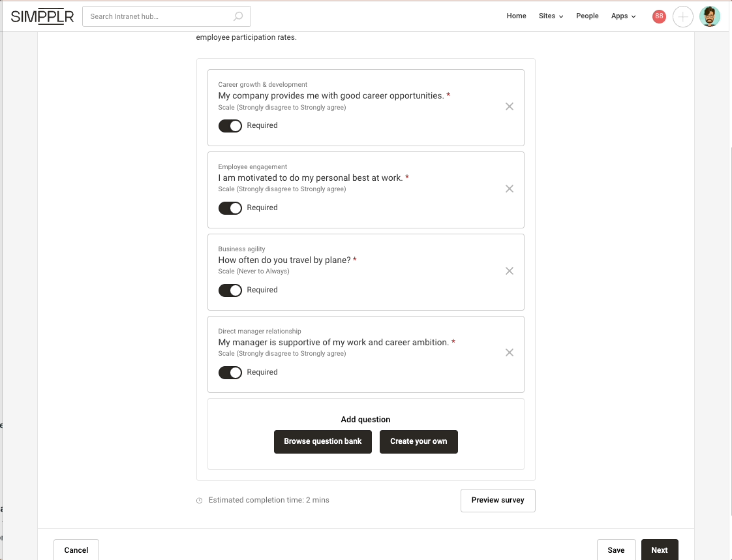Toggle Required off for the plane travel question
Screen dimensions: 732x560
click(x=230, y=290)
